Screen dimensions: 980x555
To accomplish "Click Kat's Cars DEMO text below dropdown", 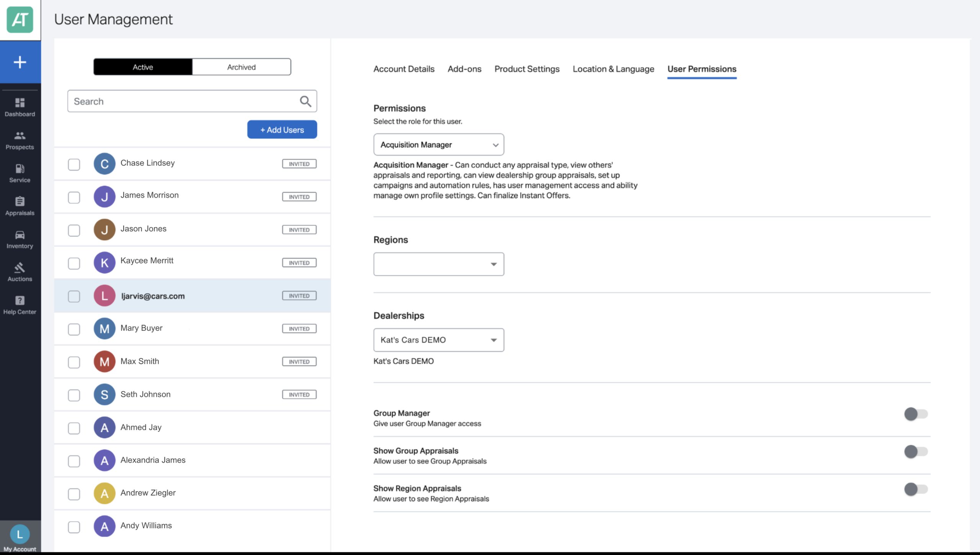I will 403,361.
